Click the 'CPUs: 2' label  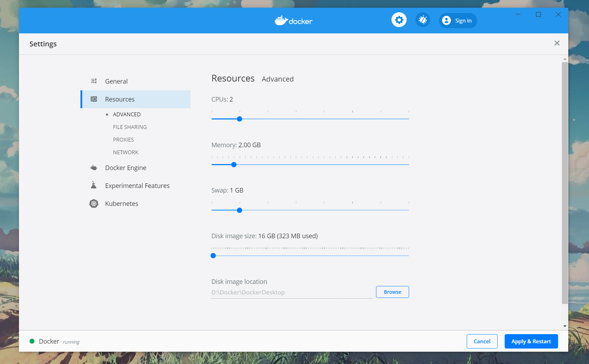222,99
